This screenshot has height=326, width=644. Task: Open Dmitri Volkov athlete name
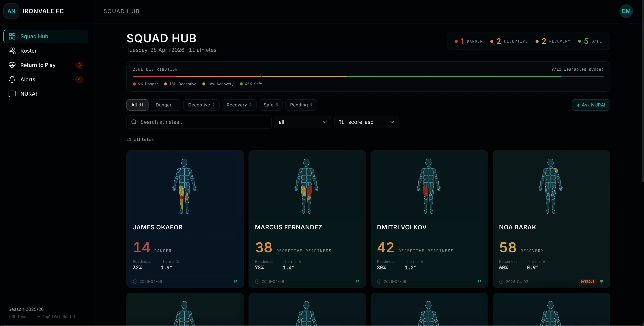[x=402, y=227]
